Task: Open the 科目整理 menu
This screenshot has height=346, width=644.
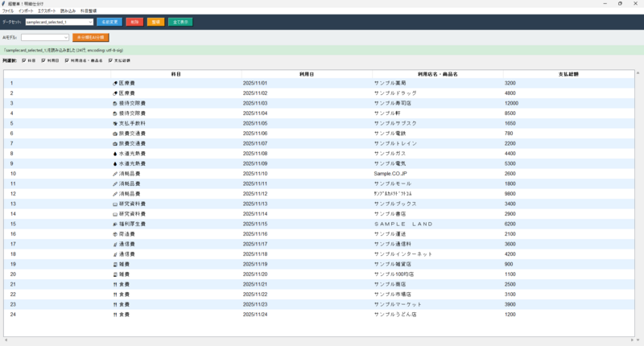Action: pos(88,10)
